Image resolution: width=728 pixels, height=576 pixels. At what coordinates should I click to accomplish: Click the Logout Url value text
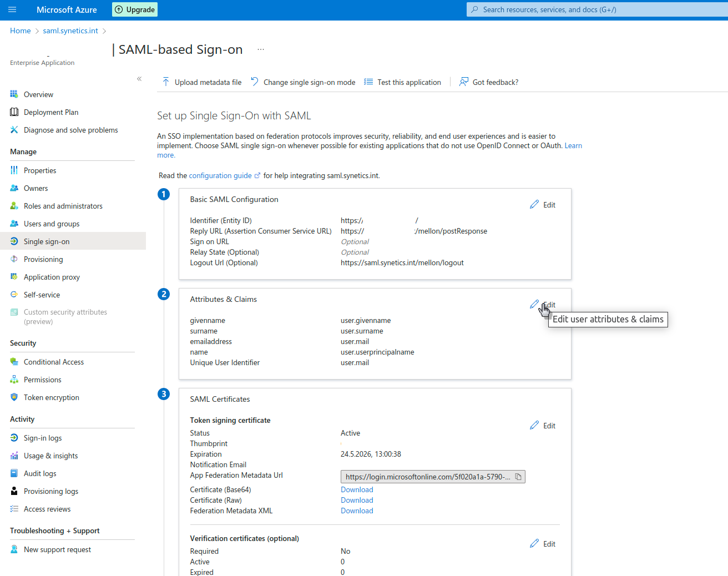[402, 262]
